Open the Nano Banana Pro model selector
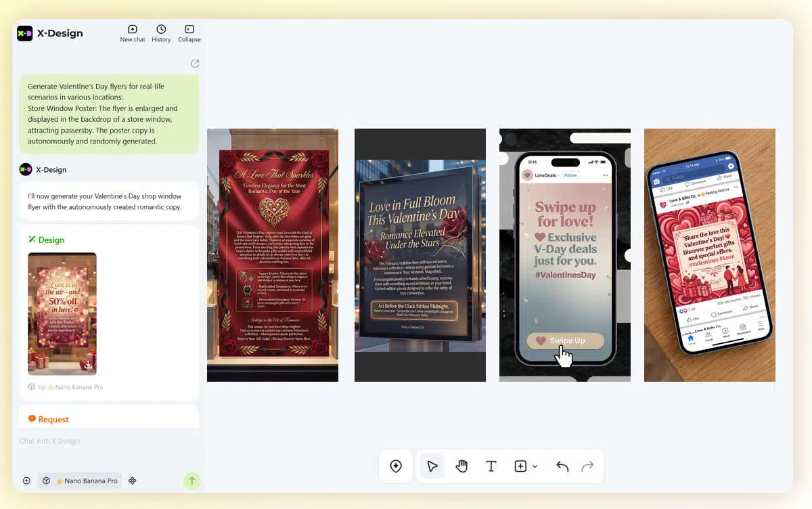The width and height of the screenshot is (812, 509). 80,481
